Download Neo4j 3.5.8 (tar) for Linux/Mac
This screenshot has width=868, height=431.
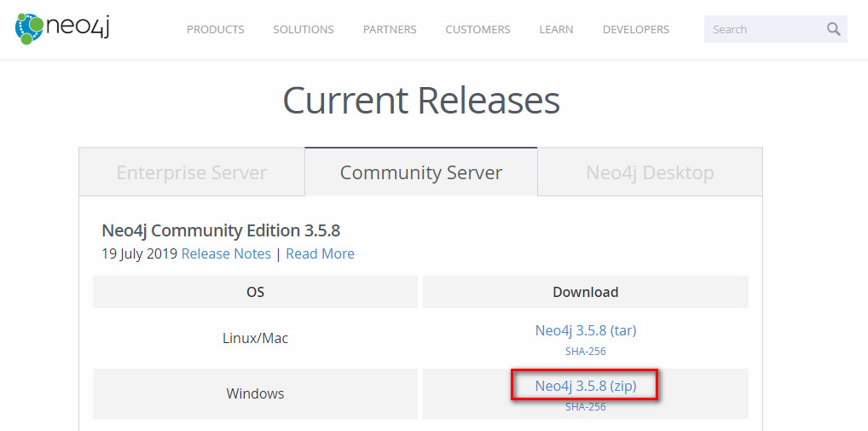[586, 331]
